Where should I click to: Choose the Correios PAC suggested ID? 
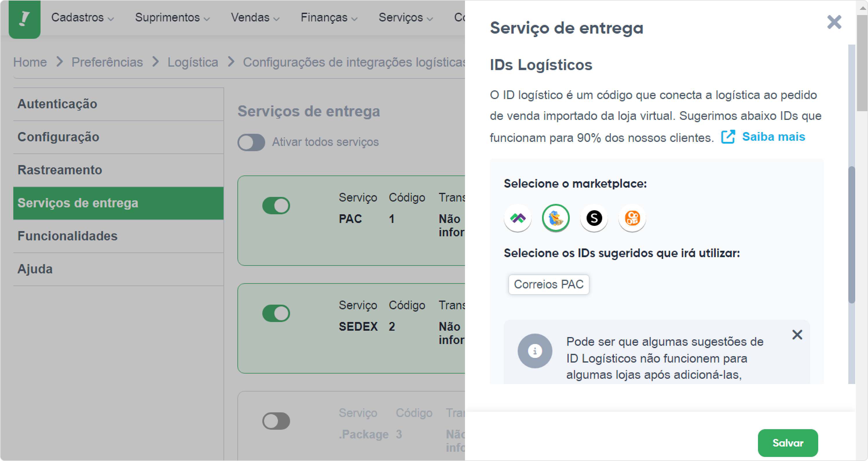(x=549, y=284)
